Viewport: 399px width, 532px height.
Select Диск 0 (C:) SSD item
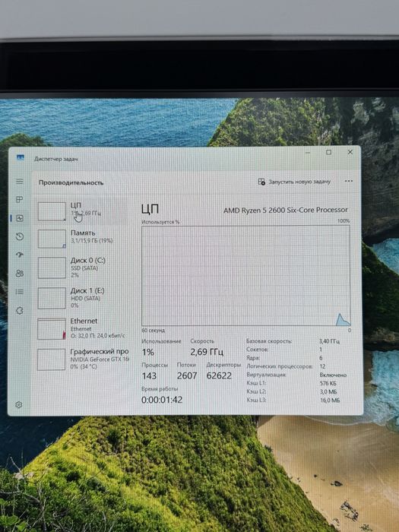81,268
